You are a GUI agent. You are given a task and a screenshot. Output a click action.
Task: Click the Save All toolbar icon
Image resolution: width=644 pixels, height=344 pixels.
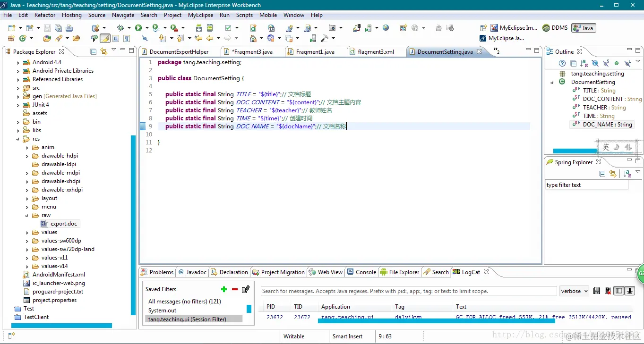[58, 28]
